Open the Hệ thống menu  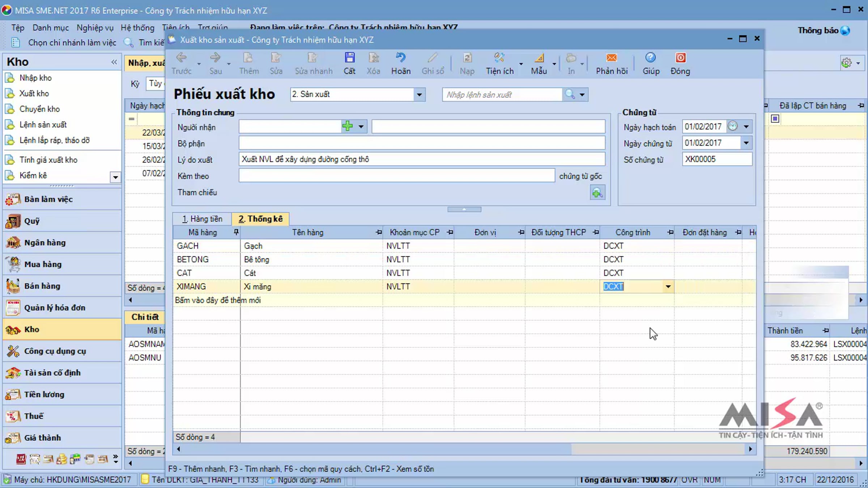click(137, 28)
